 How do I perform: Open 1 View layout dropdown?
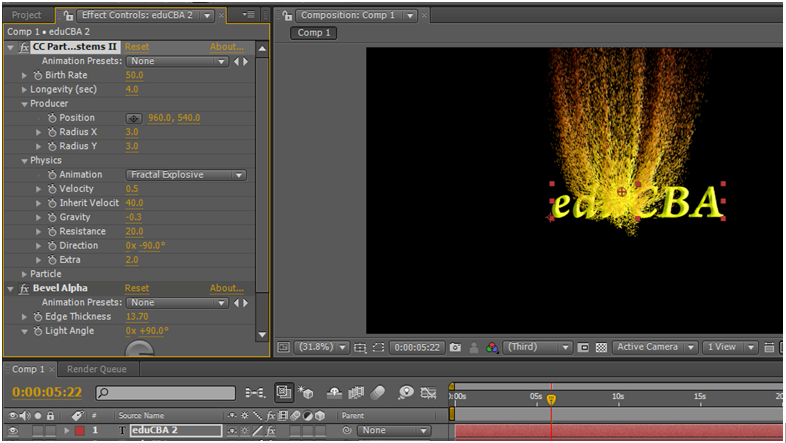pyautogui.click(x=730, y=347)
